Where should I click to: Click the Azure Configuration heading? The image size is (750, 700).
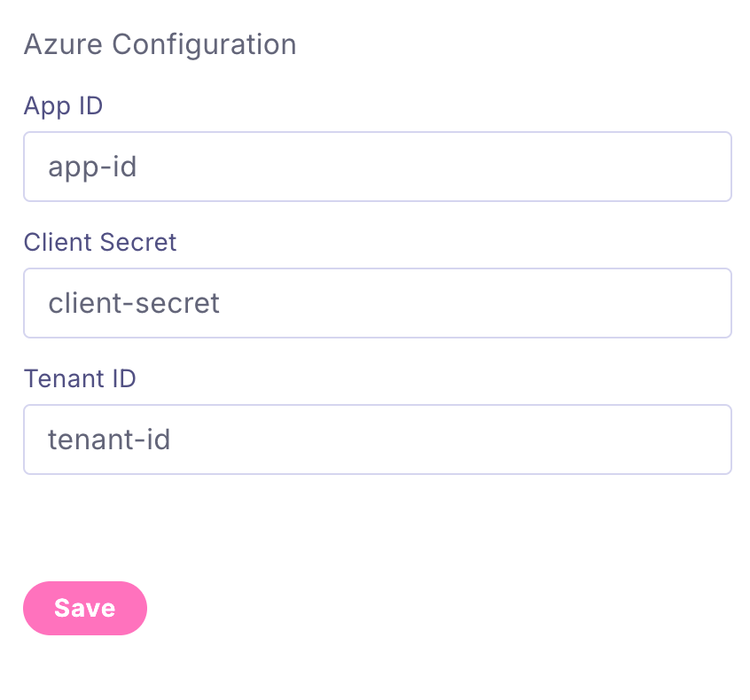[160, 44]
